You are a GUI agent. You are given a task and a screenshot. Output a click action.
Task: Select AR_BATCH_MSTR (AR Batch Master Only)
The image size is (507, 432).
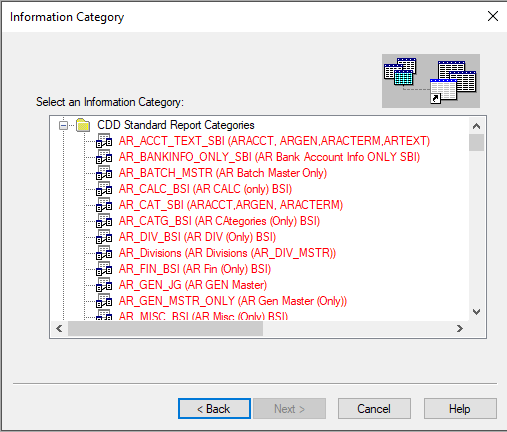[223, 173]
